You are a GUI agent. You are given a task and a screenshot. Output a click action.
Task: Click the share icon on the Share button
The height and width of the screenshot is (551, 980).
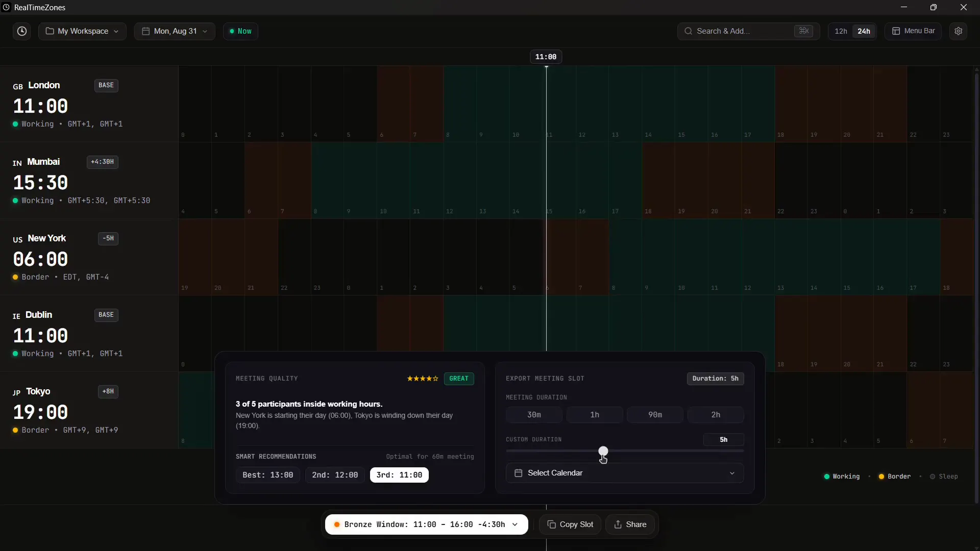pos(618,524)
